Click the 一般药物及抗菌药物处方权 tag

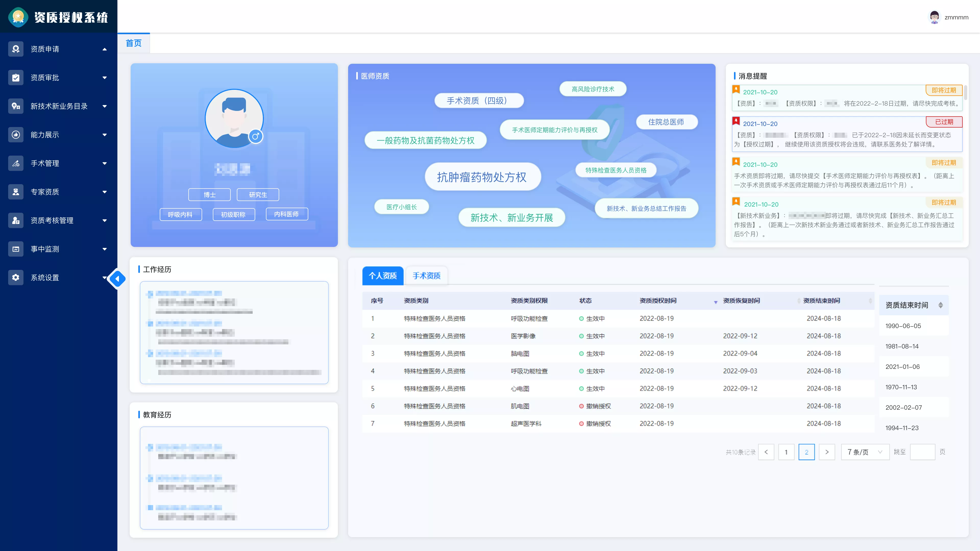426,140
